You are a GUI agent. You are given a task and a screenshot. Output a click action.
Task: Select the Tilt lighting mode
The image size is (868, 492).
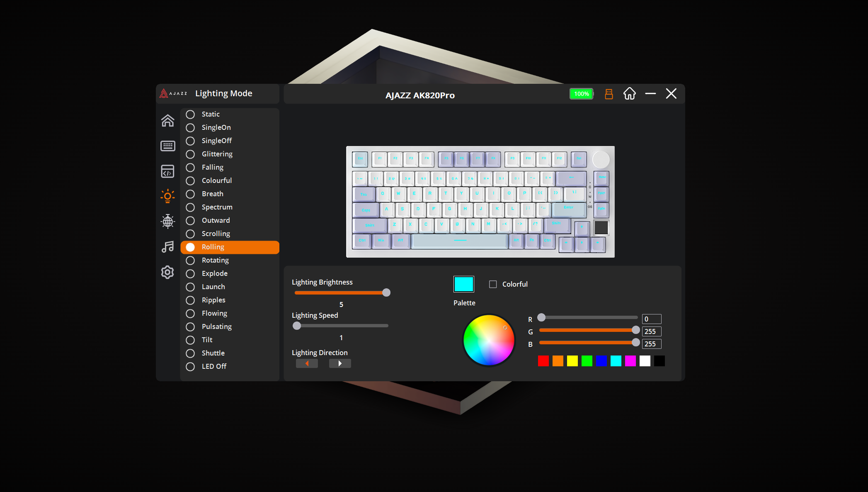pyautogui.click(x=230, y=340)
